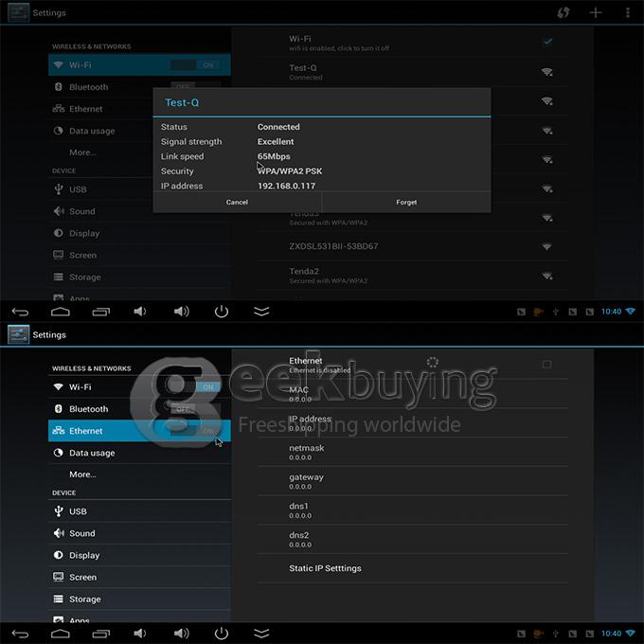
Task: Tap hide-bar chevrons in Ethernet screen navigation bar
Action: pyautogui.click(x=261, y=634)
